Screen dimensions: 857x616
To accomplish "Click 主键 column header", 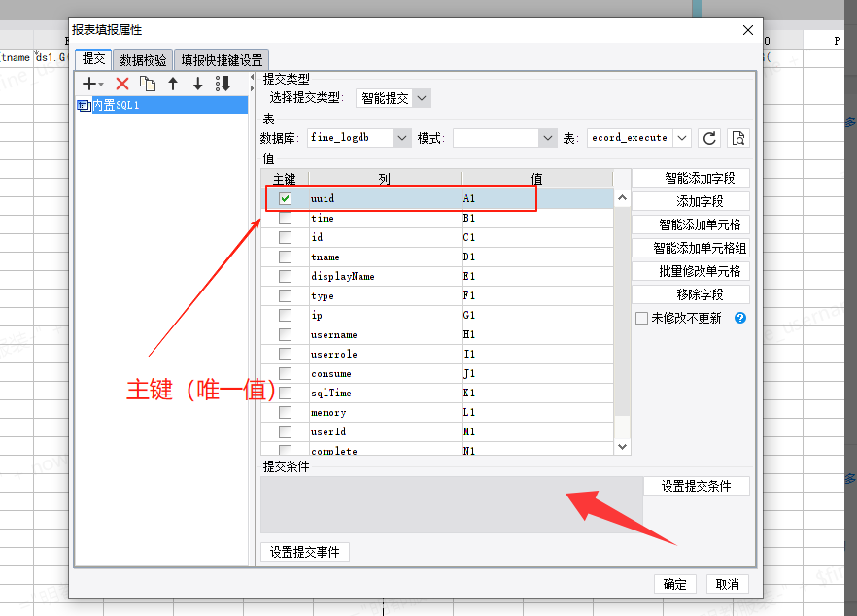I will (x=285, y=179).
